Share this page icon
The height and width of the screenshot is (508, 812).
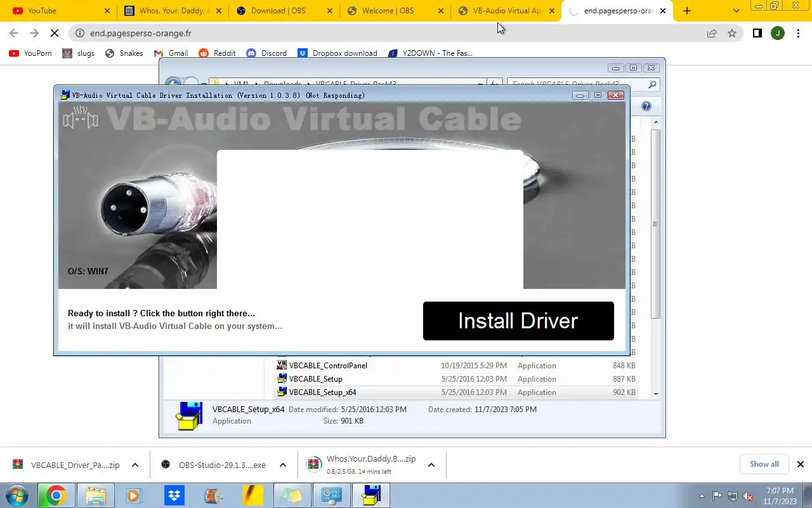coord(712,33)
